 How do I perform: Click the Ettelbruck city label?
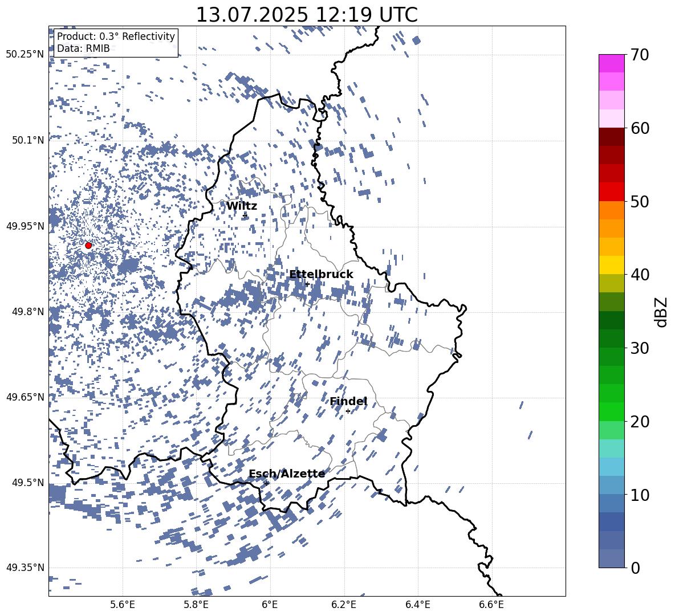[x=321, y=275]
